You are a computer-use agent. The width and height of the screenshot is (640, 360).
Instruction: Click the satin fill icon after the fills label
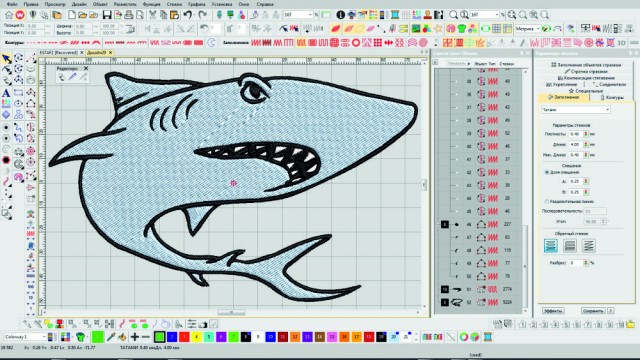coord(256,42)
